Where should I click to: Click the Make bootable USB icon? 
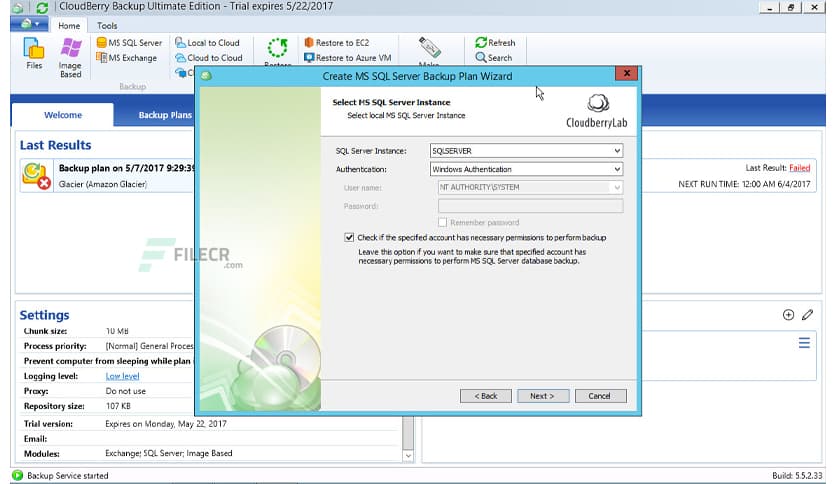pos(429,49)
